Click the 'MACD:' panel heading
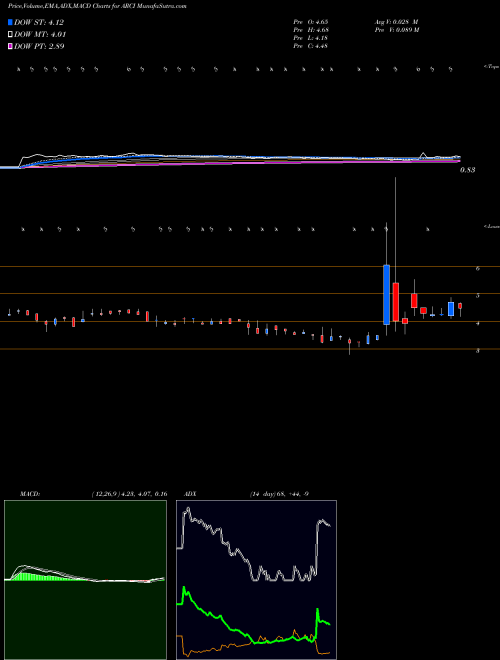Screen dimensions: 500x660 (30, 494)
